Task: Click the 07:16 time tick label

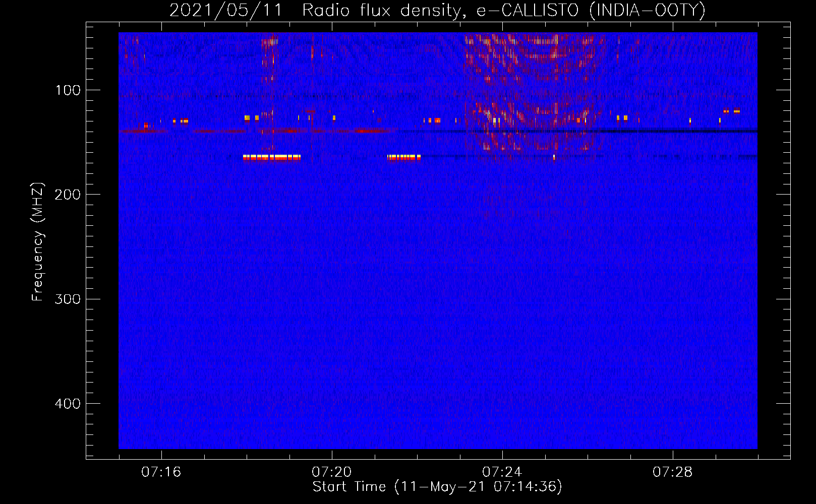Action: coord(161,472)
